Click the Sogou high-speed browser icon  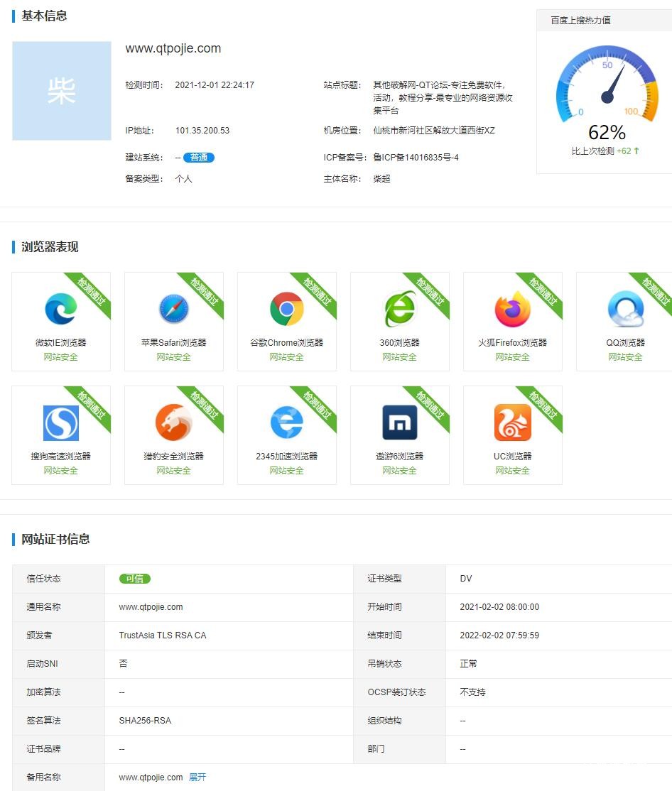coord(61,422)
